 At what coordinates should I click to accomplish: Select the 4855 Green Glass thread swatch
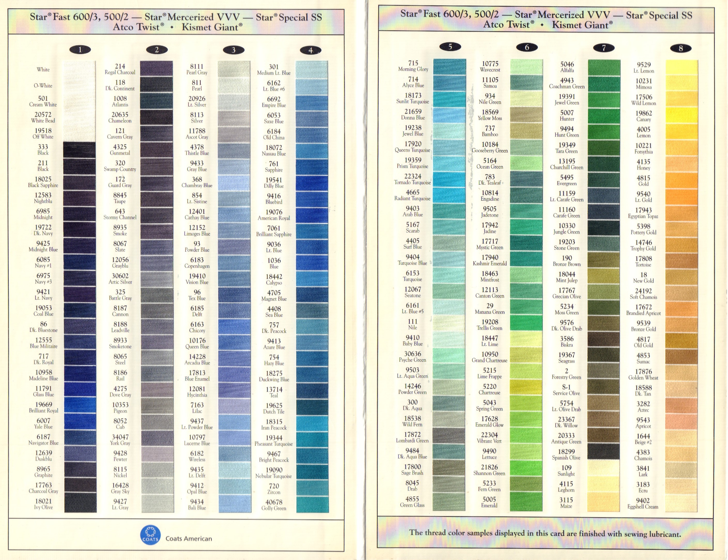tap(449, 502)
